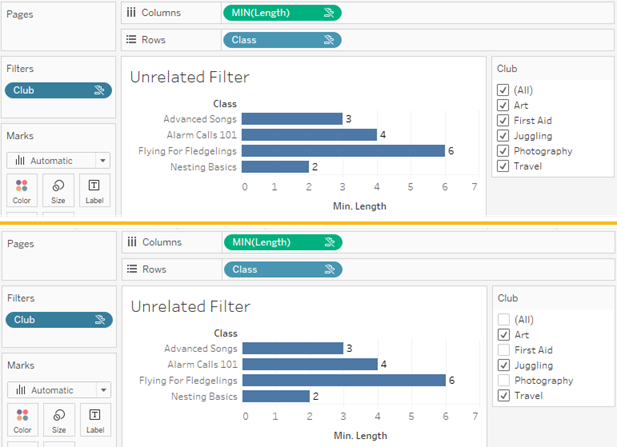Select the Alarm Calls 101 bar in lower chart
This screenshot has width=617, height=447.
pyautogui.click(x=310, y=364)
